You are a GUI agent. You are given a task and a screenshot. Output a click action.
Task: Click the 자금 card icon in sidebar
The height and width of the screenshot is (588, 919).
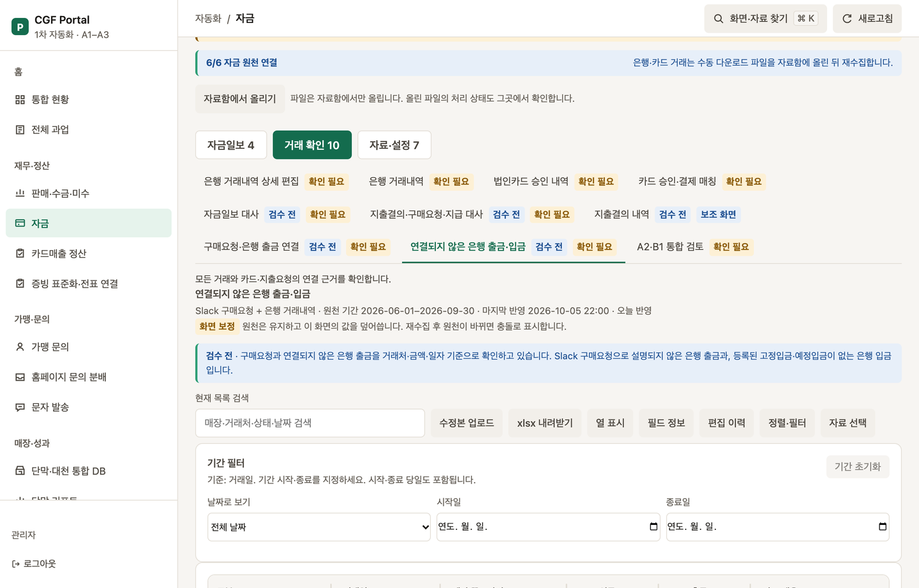tap(20, 223)
